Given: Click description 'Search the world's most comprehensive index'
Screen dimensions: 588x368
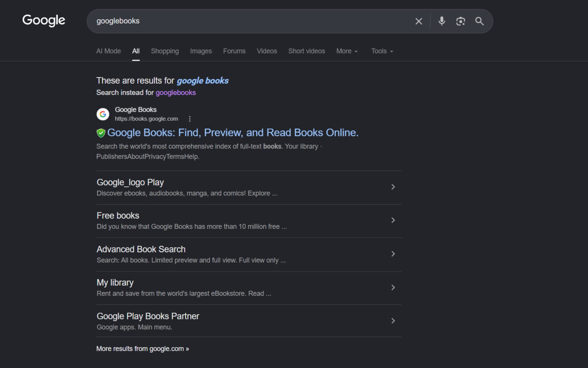Looking at the screenshot, I should click(209, 152).
